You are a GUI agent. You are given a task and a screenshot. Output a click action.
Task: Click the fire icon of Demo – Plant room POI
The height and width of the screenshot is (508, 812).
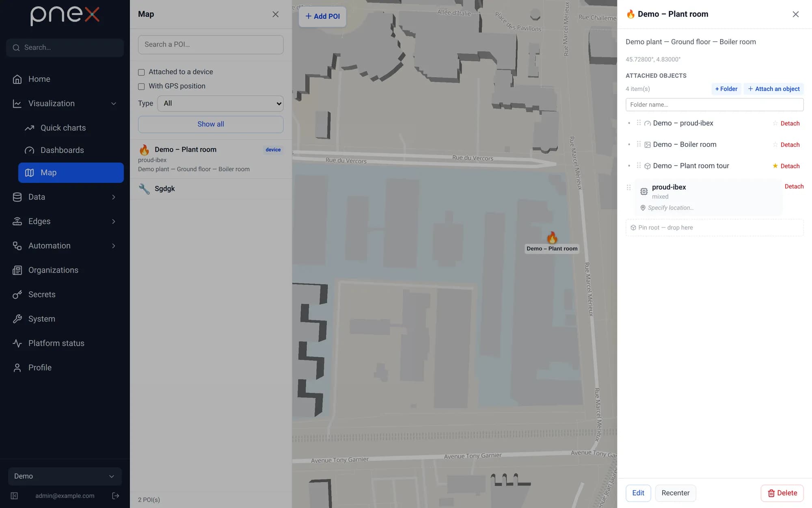click(x=144, y=150)
